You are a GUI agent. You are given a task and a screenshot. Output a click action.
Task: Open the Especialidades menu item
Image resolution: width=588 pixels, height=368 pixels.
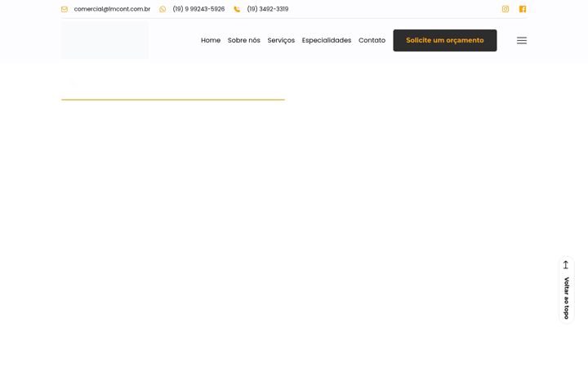[327, 40]
